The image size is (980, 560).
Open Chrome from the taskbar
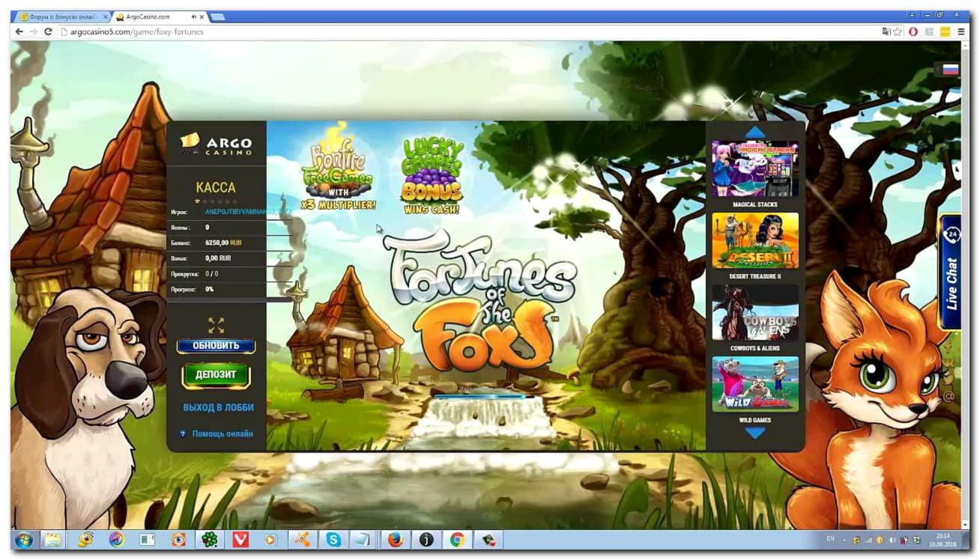pyautogui.click(x=456, y=539)
